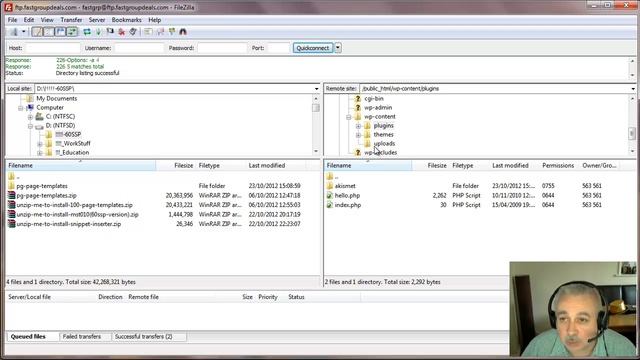The image size is (640, 360).
Task: Select the 60SSP folder in local tree
Action: point(68,134)
